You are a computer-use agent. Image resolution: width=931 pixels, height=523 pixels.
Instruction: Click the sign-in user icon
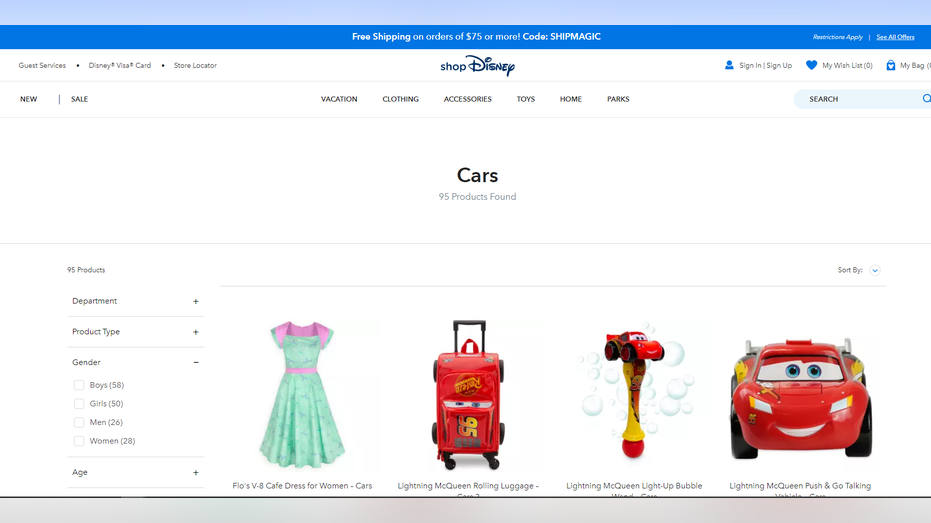point(729,65)
